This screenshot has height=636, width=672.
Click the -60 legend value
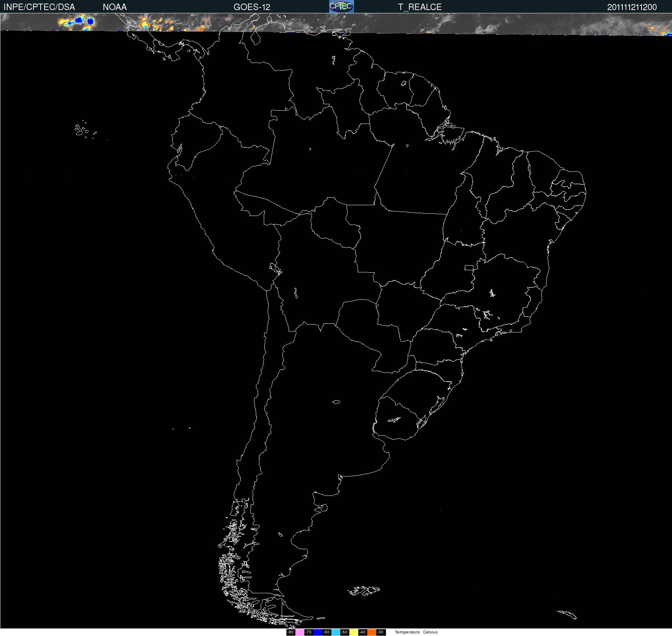pyautogui.click(x=326, y=632)
